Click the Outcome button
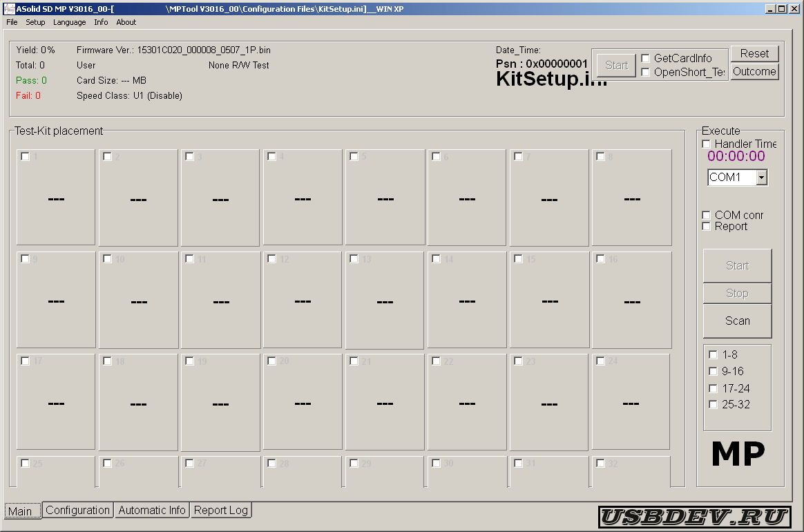Viewport: 804px width, 532px height. 754,71
